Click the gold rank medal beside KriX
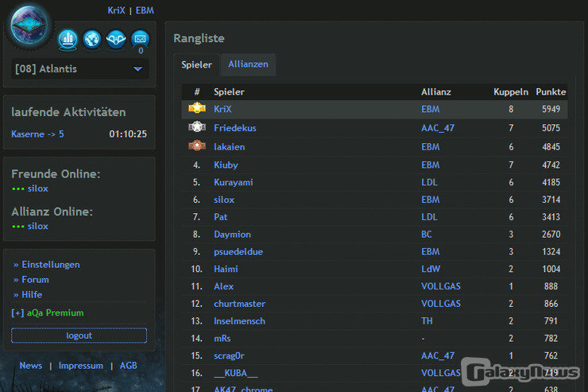The image size is (588, 392). click(196, 109)
